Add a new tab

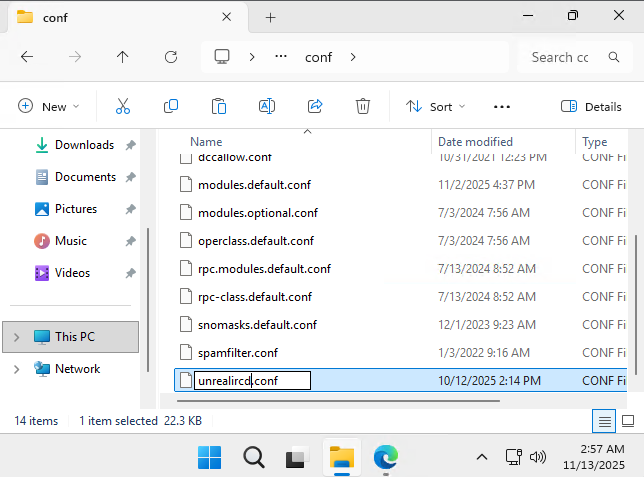tap(270, 17)
